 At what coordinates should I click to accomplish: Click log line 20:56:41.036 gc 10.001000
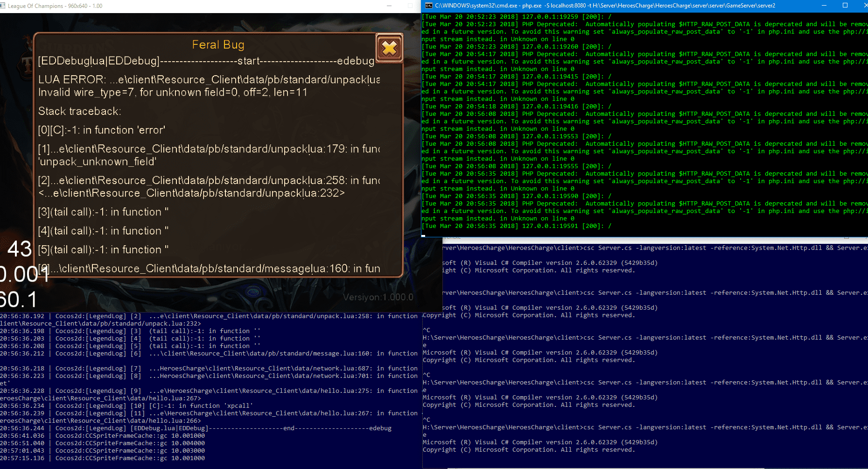(103, 436)
